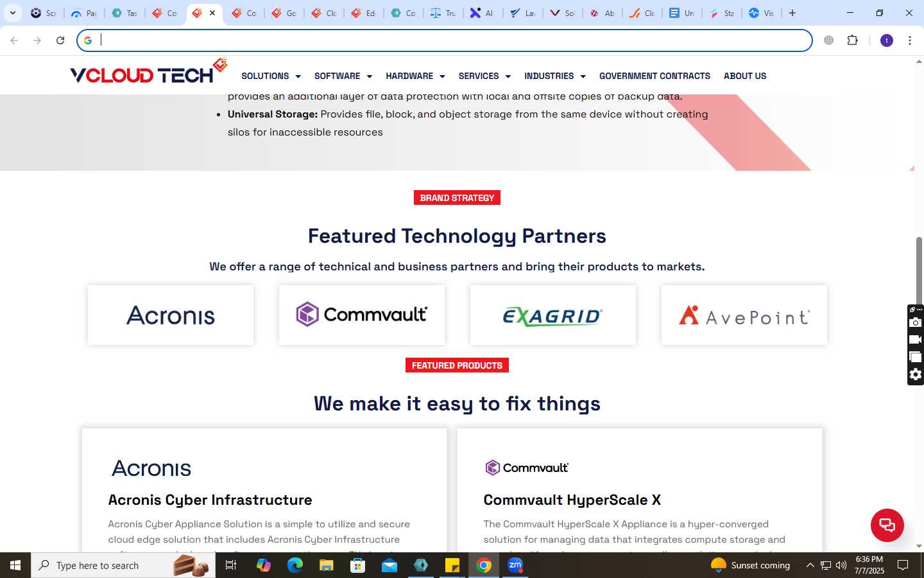Launch Microsoft Edge from taskbar
This screenshot has height=578, width=924.
(x=295, y=565)
